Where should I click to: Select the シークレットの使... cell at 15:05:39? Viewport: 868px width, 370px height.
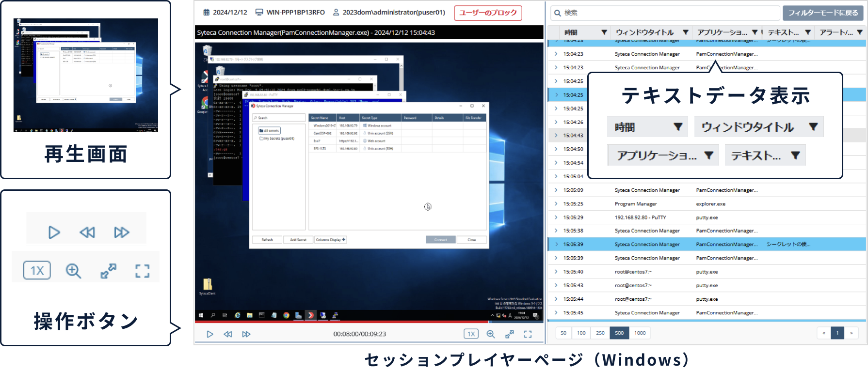pyautogui.click(x=788, y=245)
